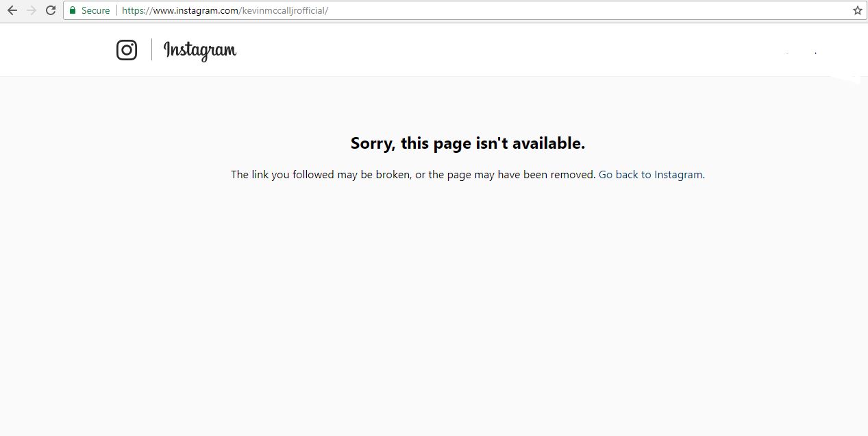The height and width of the screenshot is (436, 868).
Task: Open site info via the green padlock
Action: [x=73, y=10]
